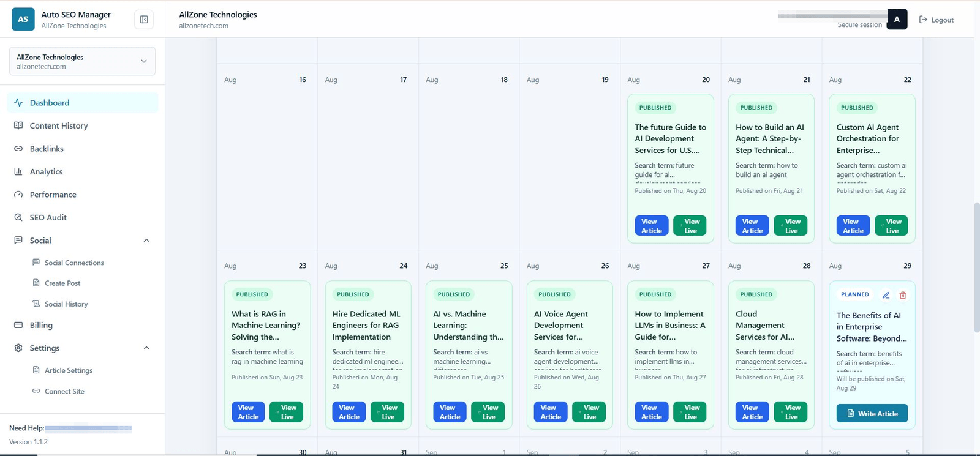
Task: Open Social History submenu item
Action: pos(66,304)
